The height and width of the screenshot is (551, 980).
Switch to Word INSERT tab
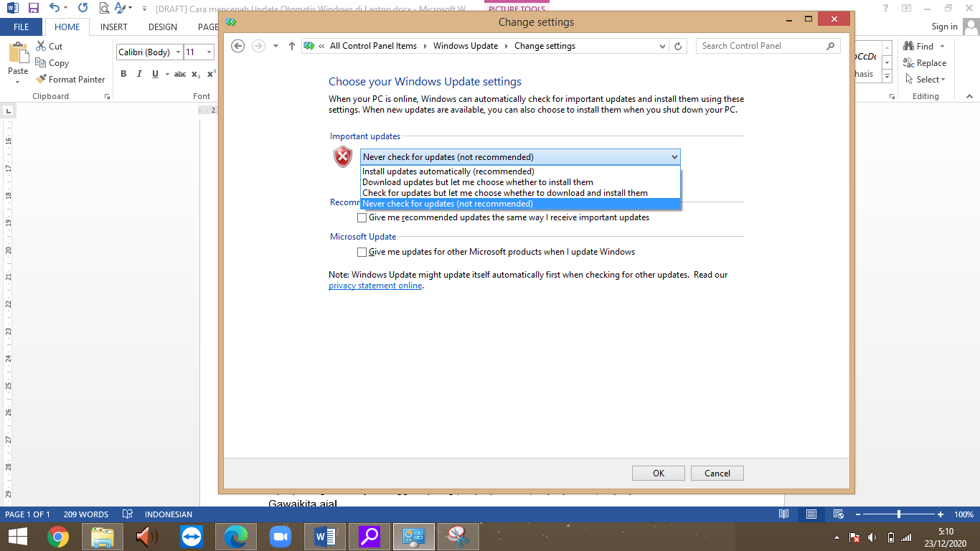tap(114, 27)
